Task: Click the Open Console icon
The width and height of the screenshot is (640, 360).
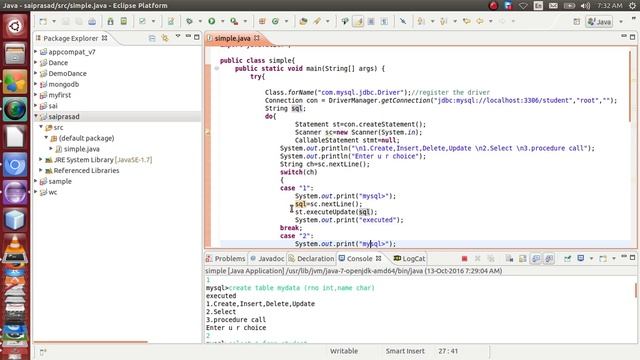Action: click(x=603, y=258)
